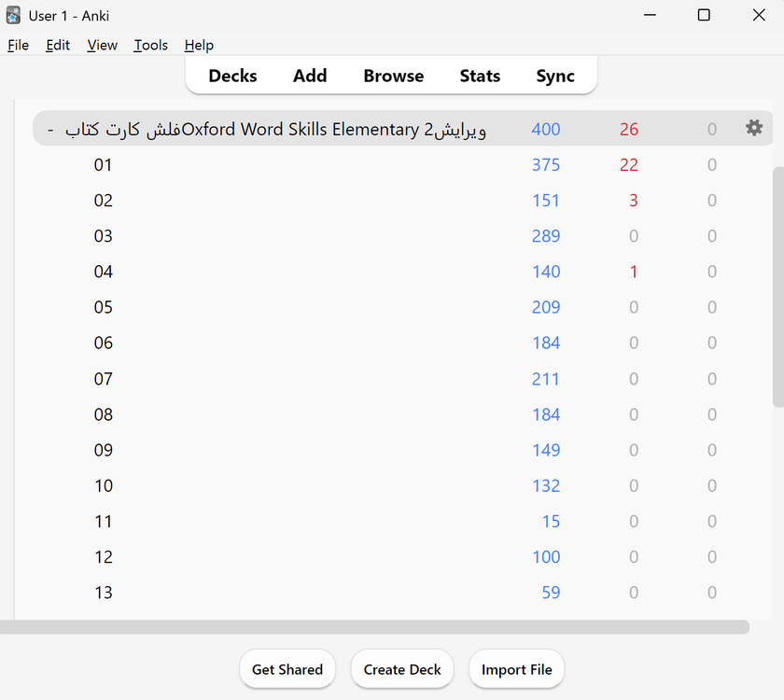The image size is (784, 700).
Task: Click the new count 400 of parent deck
Action: pyautogui.click(x=545, y=130)
